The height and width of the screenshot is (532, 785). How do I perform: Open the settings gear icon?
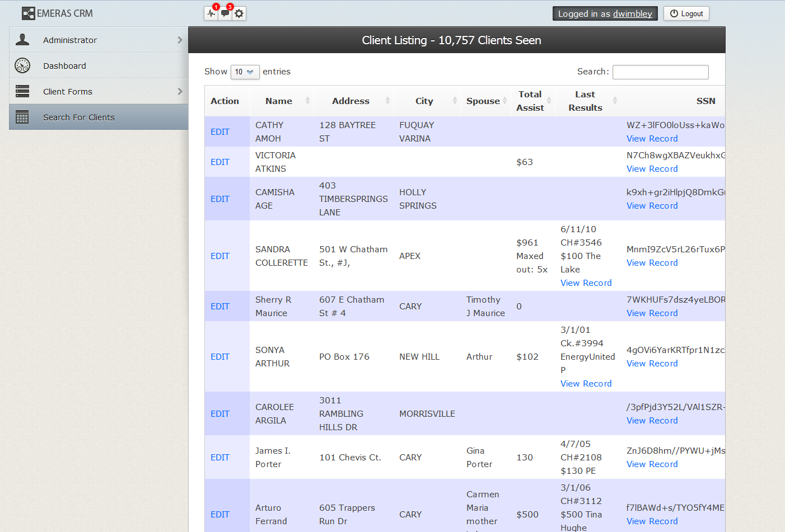239,13
